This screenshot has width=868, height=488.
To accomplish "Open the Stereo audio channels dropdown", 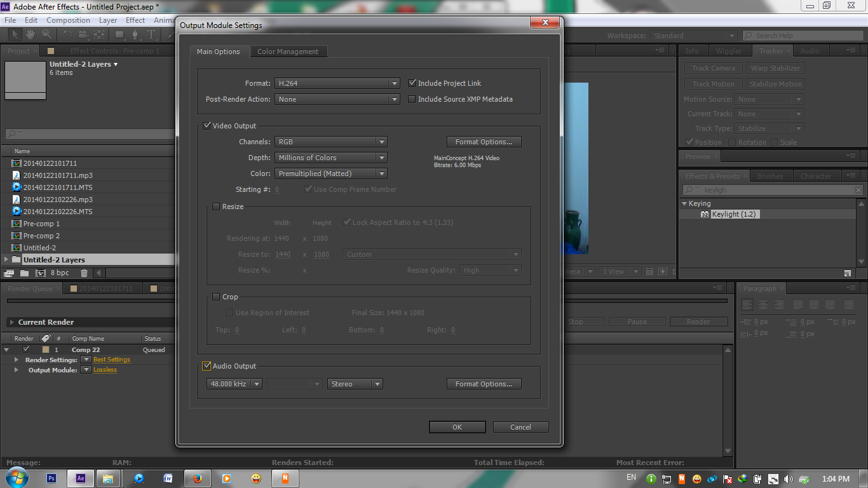I will 355,384.
